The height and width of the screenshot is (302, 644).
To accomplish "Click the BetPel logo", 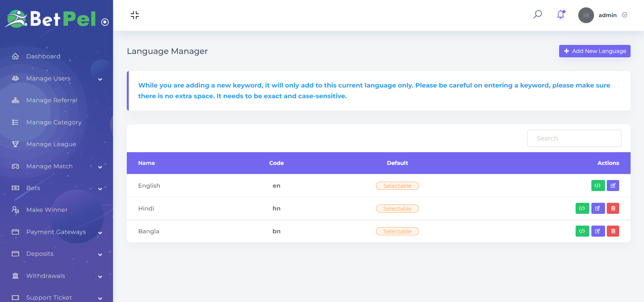I will pos(51,19).
